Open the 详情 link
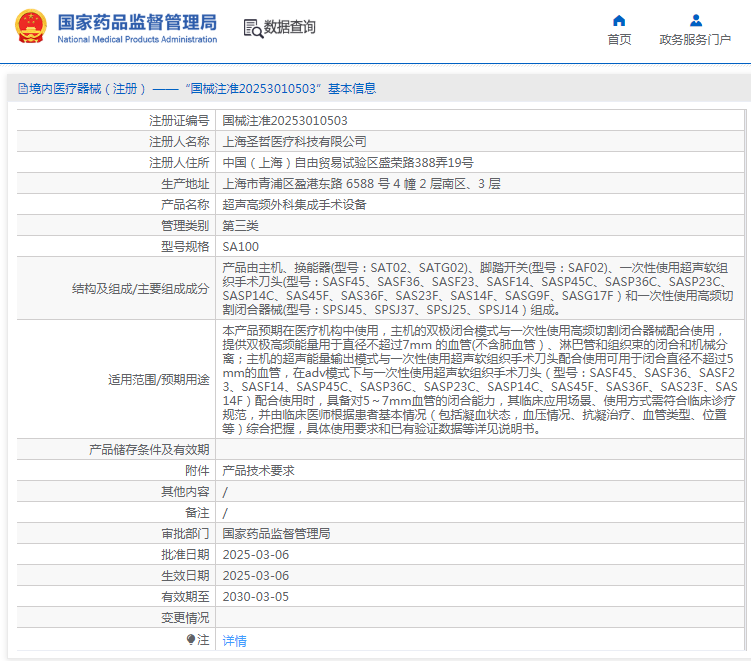 (235, 640)
